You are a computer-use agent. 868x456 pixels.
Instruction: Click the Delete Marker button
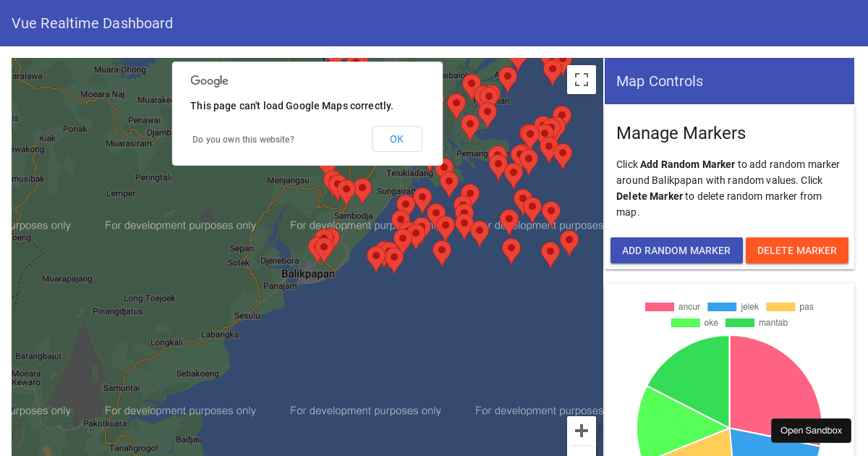coord(796,250)
